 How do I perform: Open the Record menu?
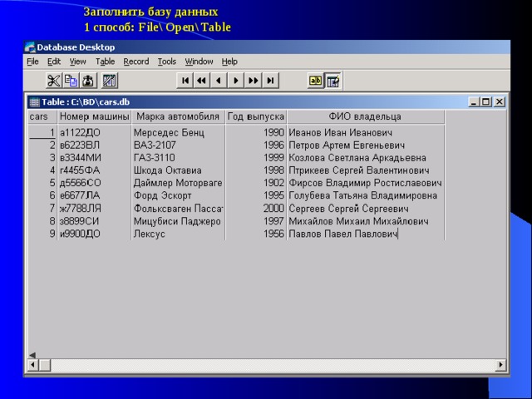click(x=136, y=62)
